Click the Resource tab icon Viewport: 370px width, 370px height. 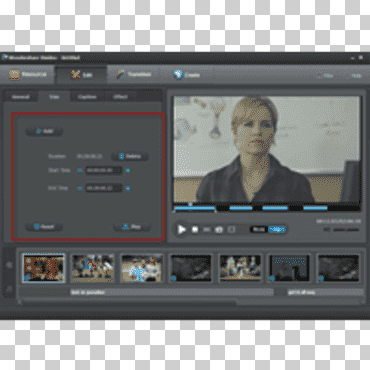pos(14,74)
